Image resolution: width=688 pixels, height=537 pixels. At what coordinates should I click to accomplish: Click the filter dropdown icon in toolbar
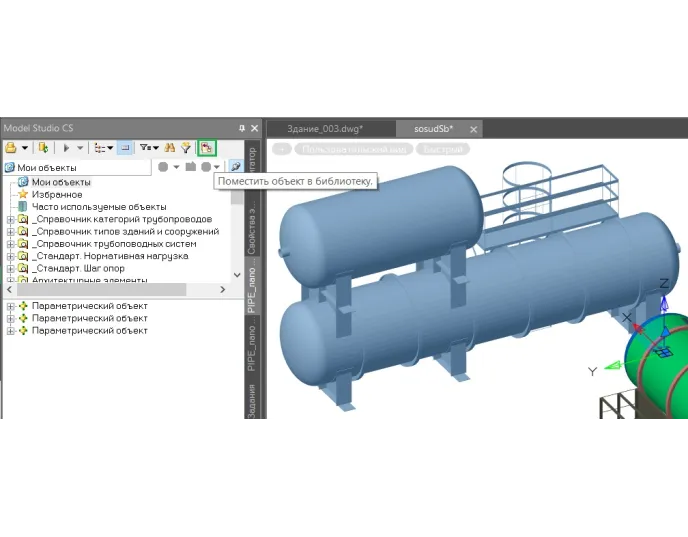(x=148, y=147)
